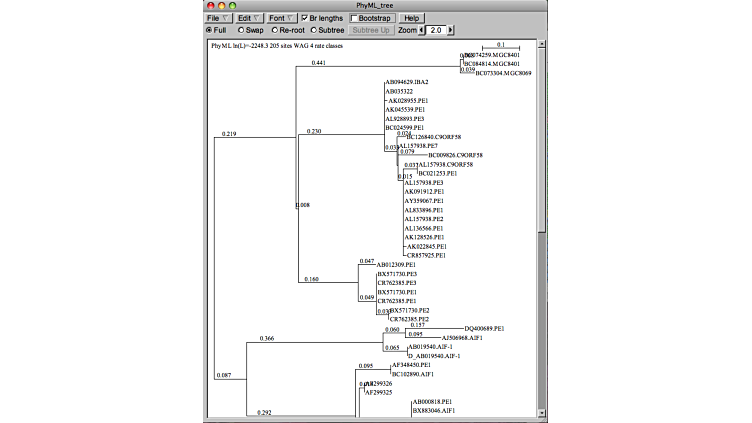
Task: Close the PhyML_tree window
Action: click(x=210, y=5)
